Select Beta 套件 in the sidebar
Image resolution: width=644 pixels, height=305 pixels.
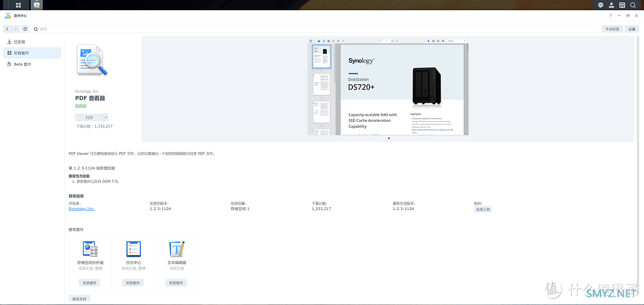pyautogui.click(x=32, y=64)
